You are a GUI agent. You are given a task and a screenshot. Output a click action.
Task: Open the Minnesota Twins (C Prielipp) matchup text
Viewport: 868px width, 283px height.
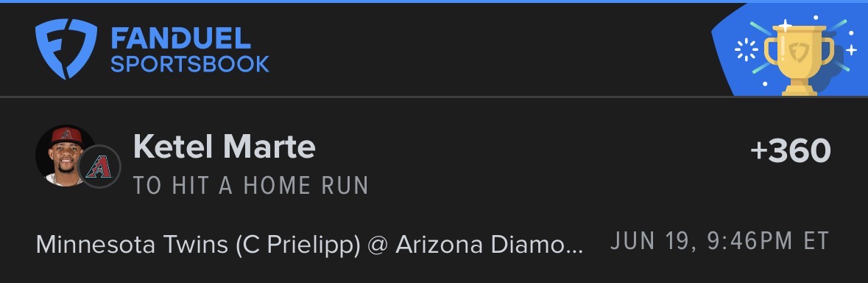[197, 244]
